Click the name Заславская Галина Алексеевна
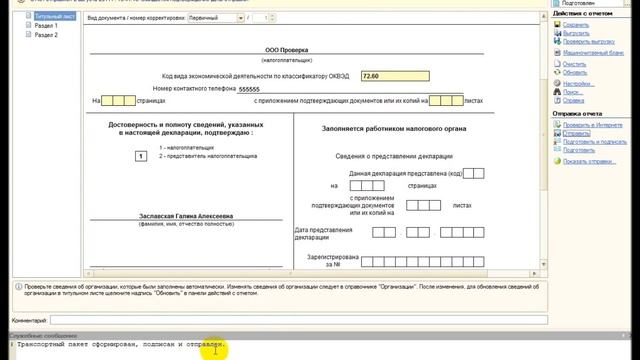 point(186,216)
